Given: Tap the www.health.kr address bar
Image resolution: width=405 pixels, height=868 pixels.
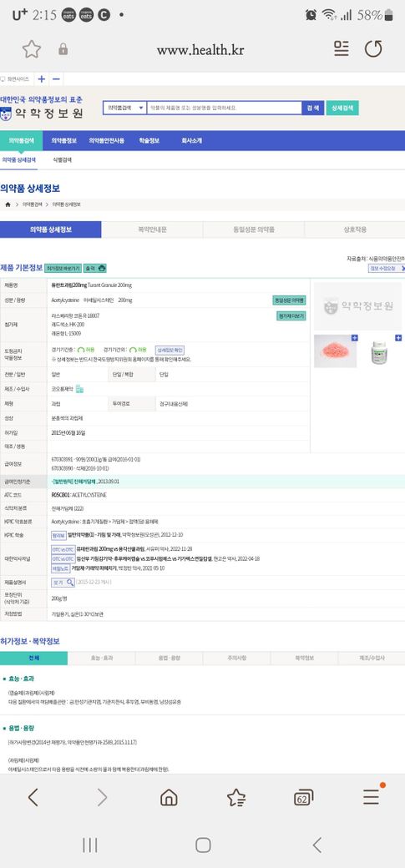Looking at the screenshot, I should click(x=200, y=50).
